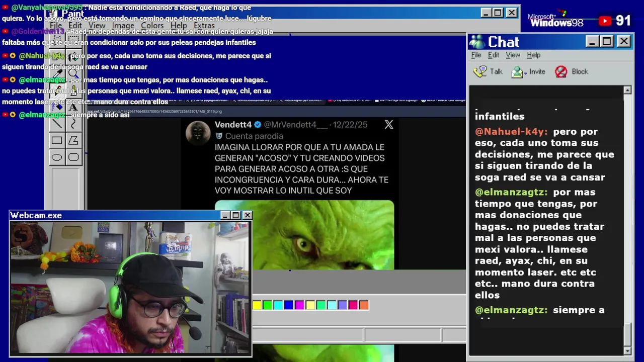
Task: Open the Chat window's Help menu
Action: point(533,55)
